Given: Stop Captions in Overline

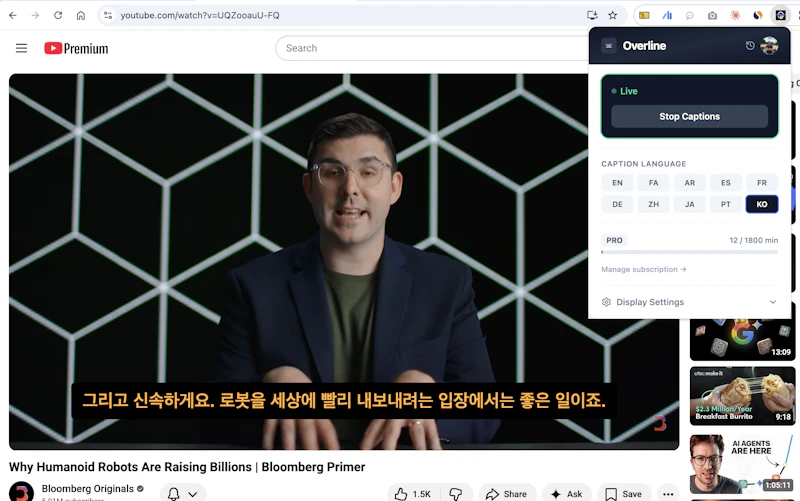Looking at the screenshot, I should point(689,116).
